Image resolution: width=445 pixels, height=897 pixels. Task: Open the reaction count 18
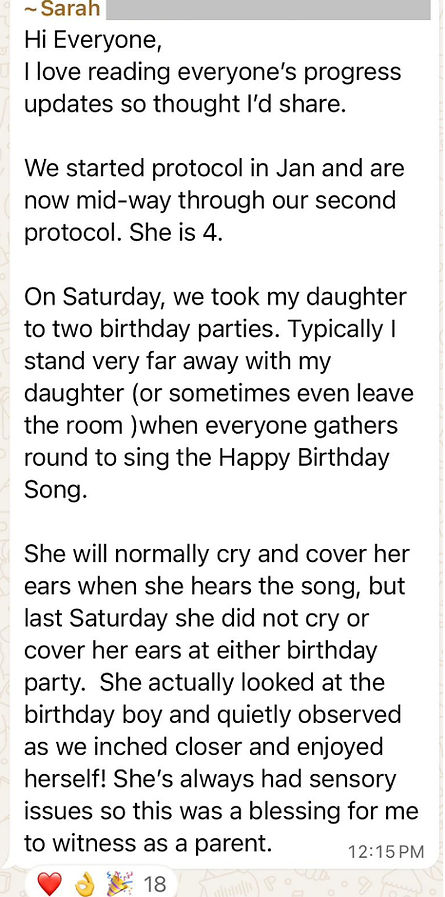coord(154,884)
